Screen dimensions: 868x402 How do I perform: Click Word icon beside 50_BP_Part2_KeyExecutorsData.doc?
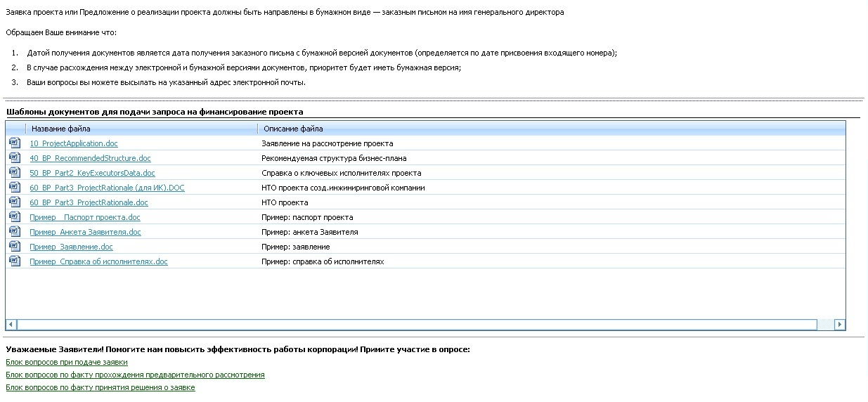[15, 172]
